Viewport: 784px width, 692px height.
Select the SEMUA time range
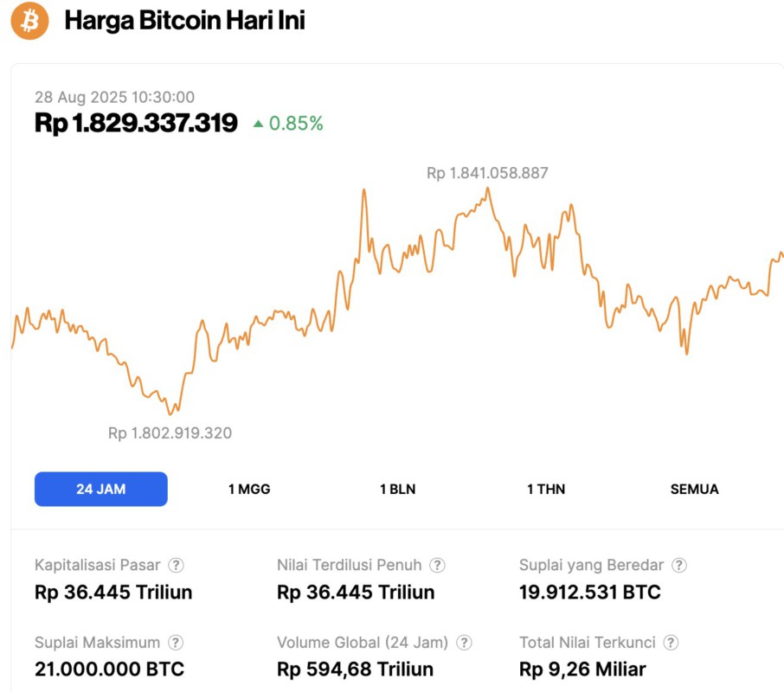tap(693, 489)
